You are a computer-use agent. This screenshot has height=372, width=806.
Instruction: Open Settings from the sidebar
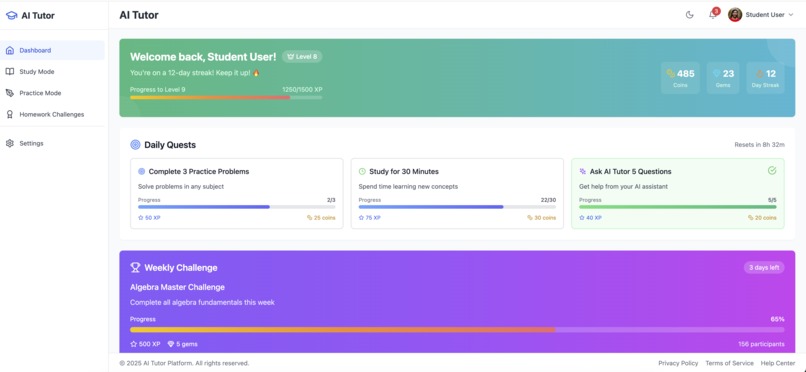click(52, 143)
